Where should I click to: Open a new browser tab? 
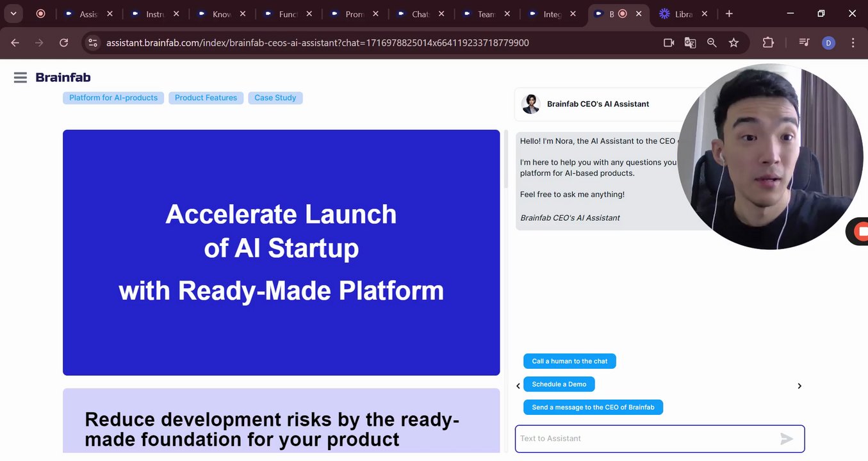[729, 13]
